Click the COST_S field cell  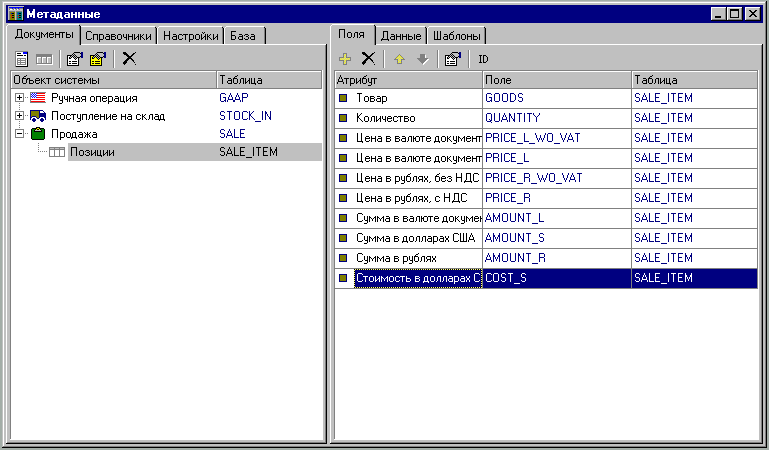(557, 278)
